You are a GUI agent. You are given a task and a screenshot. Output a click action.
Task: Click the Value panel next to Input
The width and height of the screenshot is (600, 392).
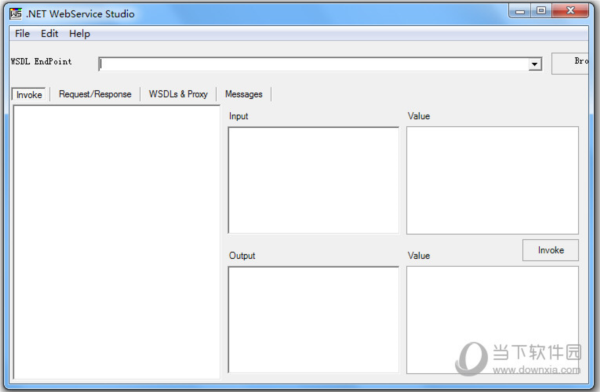[x=492, y=180]
